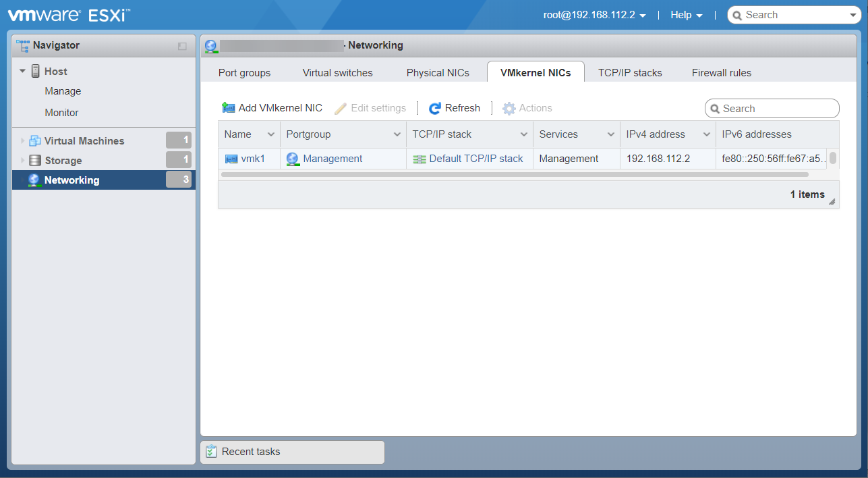Select Networking in the Navigator

point(103,180)
